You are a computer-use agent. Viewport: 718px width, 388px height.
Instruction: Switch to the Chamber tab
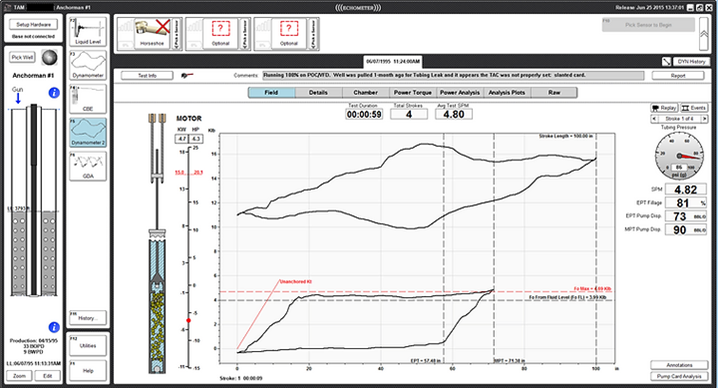365,93
